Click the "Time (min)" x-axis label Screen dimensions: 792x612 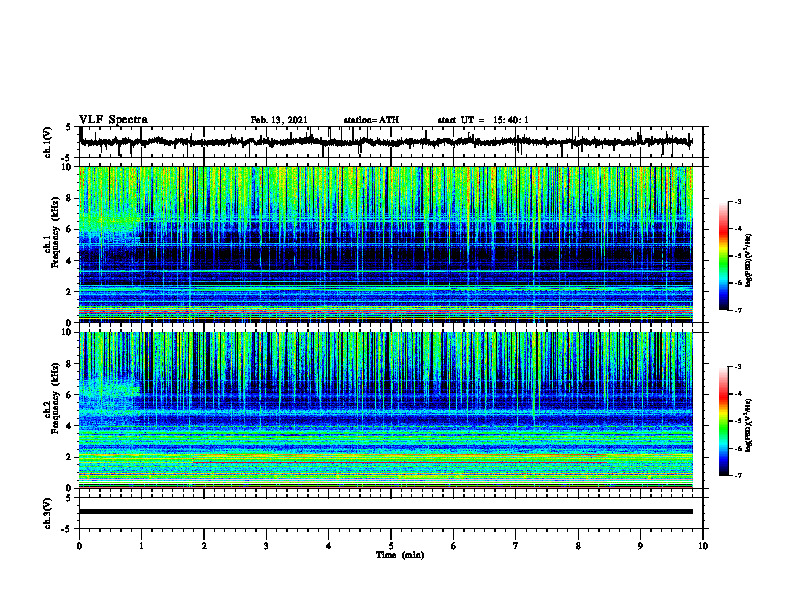click(x=400, y=555)
